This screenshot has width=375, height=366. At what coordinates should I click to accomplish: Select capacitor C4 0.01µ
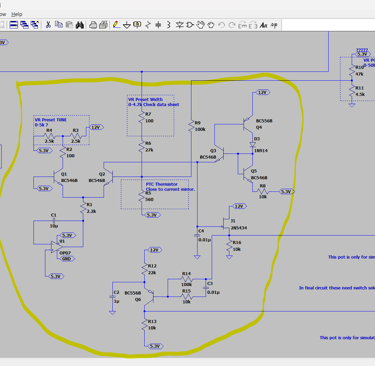(197, 235)
